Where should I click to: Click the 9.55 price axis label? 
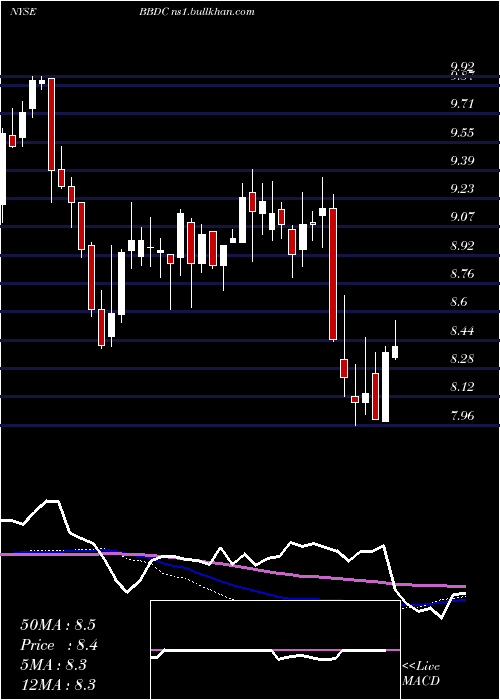[x=462, y=133]
